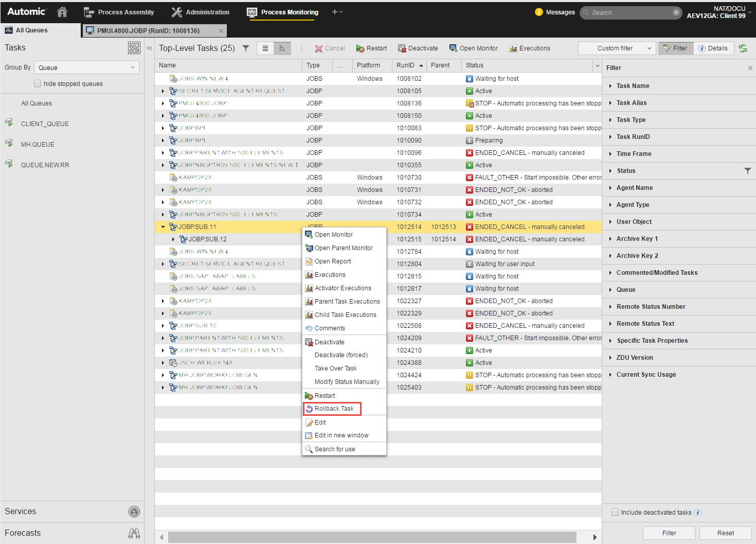
Task: Toggle the Details panel button
Action: tap(713, 48)
